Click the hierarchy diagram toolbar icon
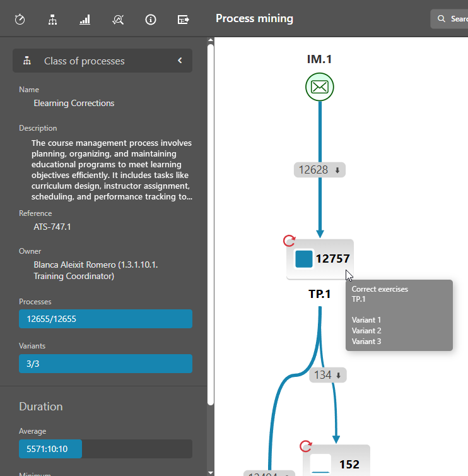The width and height of the screenshot is (468, 476). (x=52, y=20)
